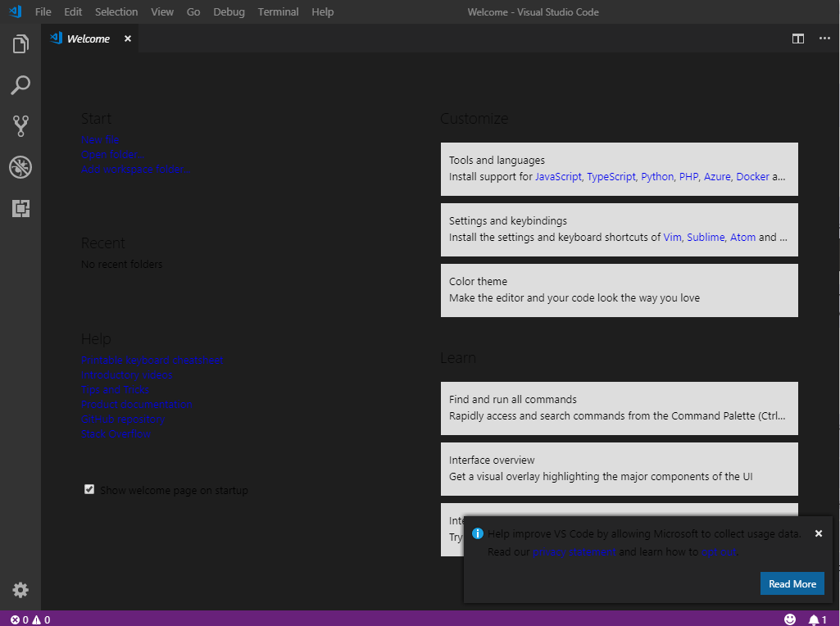Install JavaScript support link
Screen dimensions: 840x626
click(558, 177)
